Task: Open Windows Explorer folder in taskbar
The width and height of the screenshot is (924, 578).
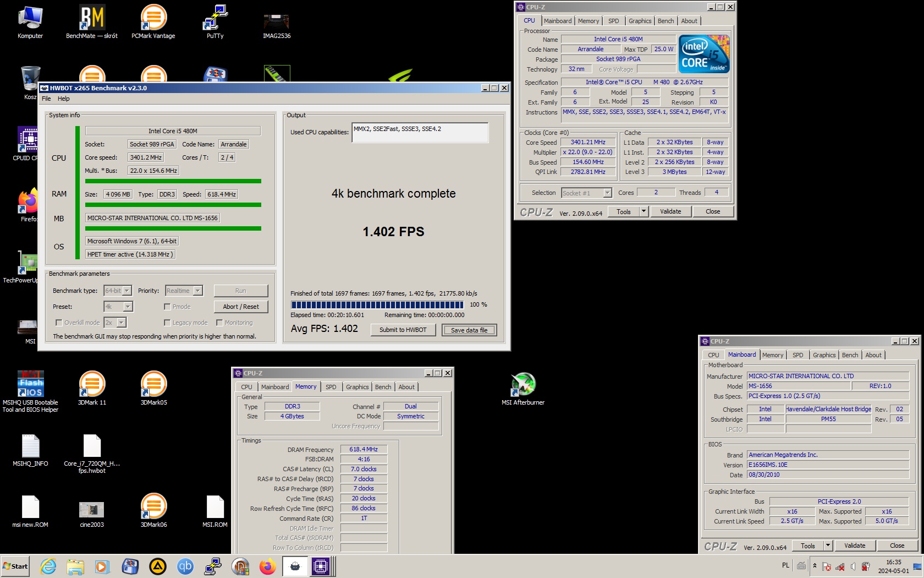Action: coord(75,566)
